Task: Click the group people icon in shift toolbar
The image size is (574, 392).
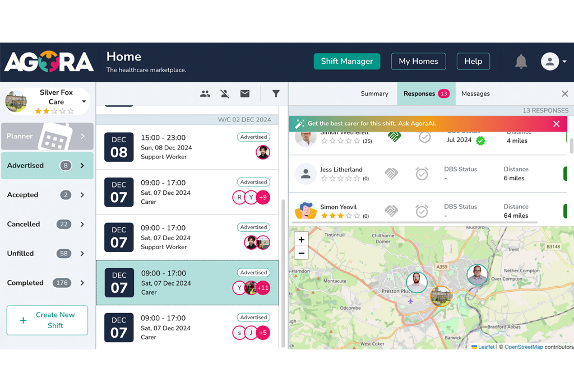Action: tap(205, 94)
